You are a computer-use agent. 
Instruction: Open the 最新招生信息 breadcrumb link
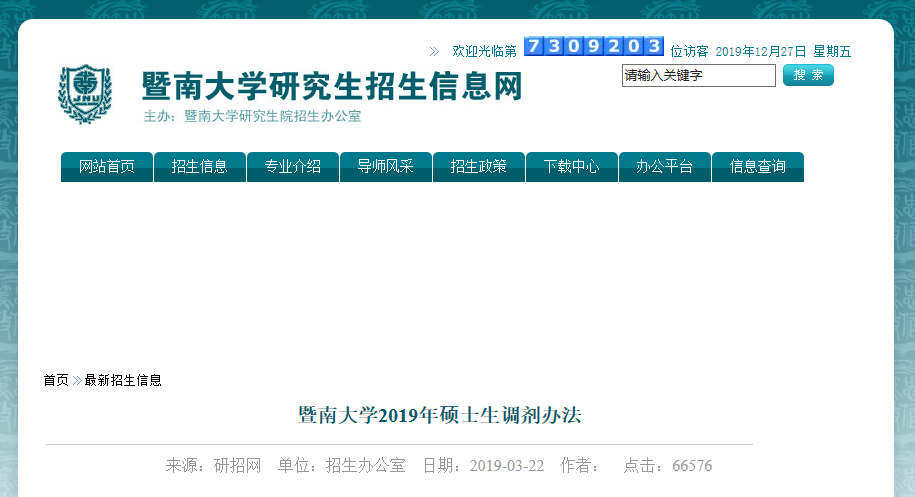123,380
